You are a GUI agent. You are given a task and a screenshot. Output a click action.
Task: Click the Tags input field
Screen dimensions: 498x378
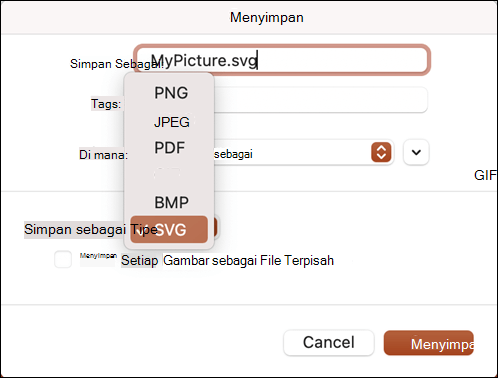(x=321, y=100)
